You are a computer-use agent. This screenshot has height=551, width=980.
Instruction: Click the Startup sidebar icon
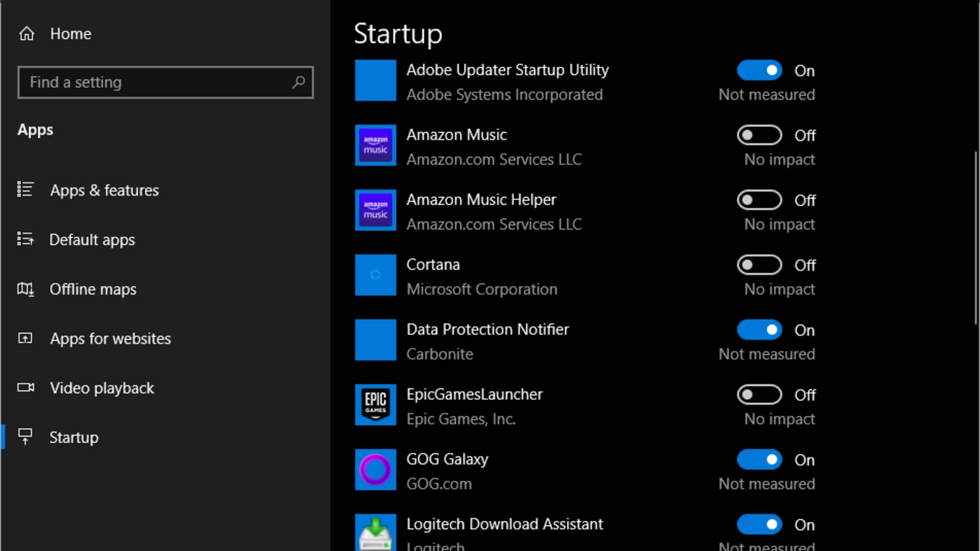[x=26, y=437]
